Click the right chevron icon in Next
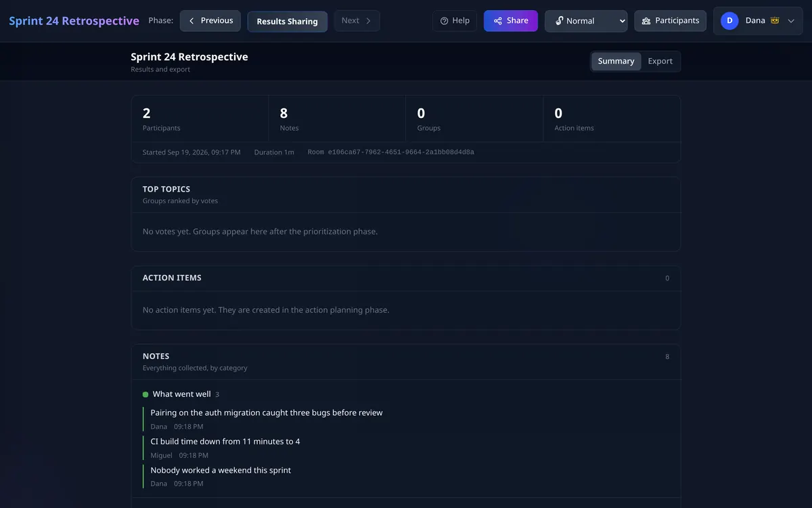The height and width of the screenshot is (508, 812). coord(368,21)
